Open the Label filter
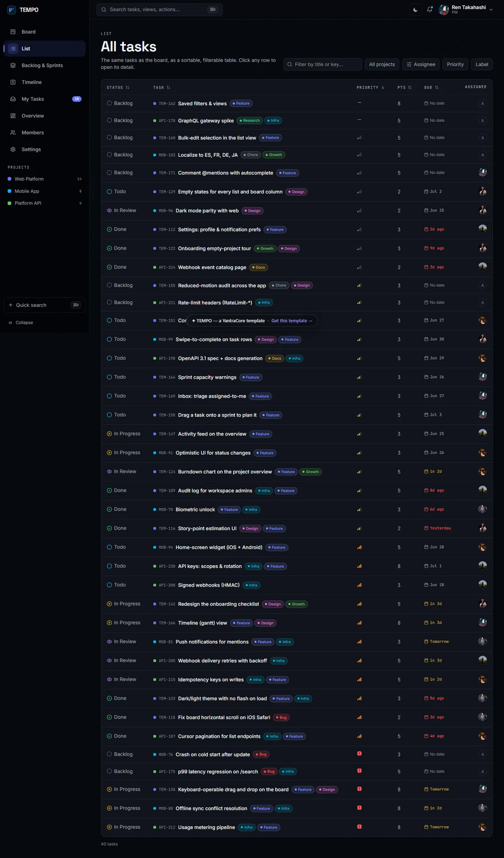This screenshot has height=858, width=504. coord(482,64)
